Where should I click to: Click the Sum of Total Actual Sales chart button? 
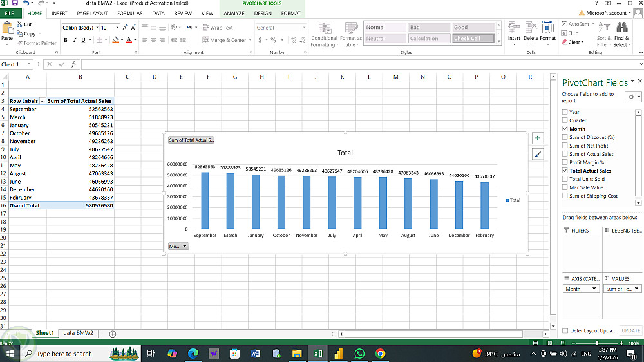click(x=191, y=140)
